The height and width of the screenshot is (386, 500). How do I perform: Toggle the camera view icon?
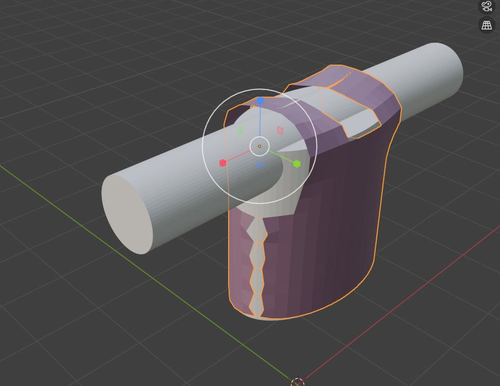pyautogui.click(x=487, y=6)
